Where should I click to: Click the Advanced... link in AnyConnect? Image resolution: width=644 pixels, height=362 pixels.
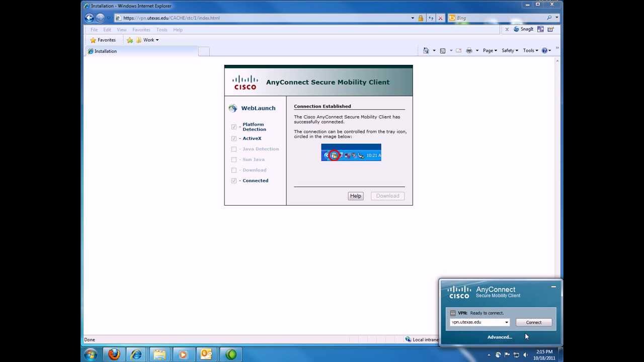point(500,337)
